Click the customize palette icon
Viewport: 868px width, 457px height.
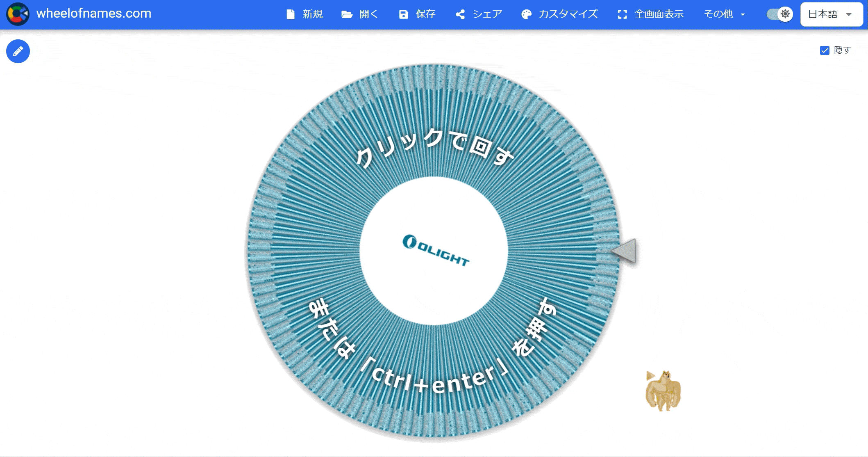[x=526, y=14]
